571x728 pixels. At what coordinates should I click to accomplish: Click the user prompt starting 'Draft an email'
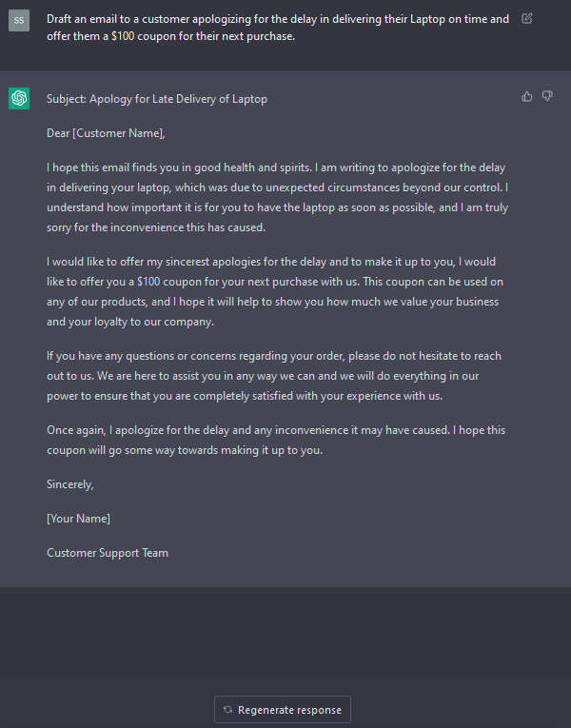[278, 28]
